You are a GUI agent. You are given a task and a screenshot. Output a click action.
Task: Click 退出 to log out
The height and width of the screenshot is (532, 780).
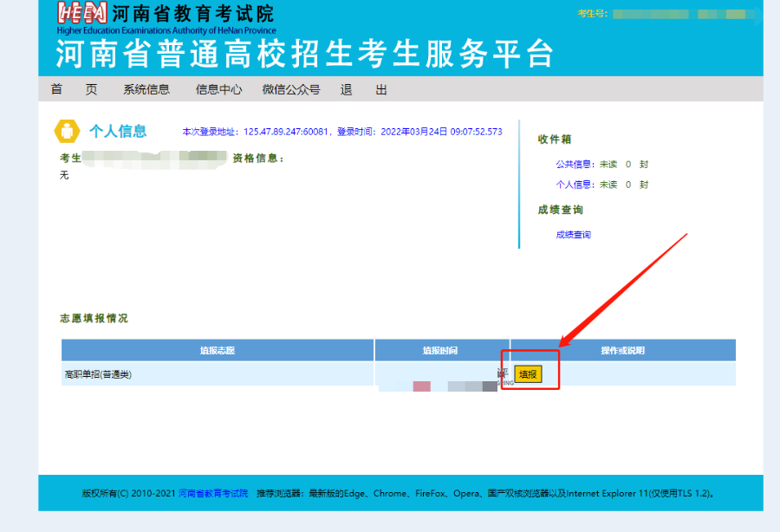364,89
